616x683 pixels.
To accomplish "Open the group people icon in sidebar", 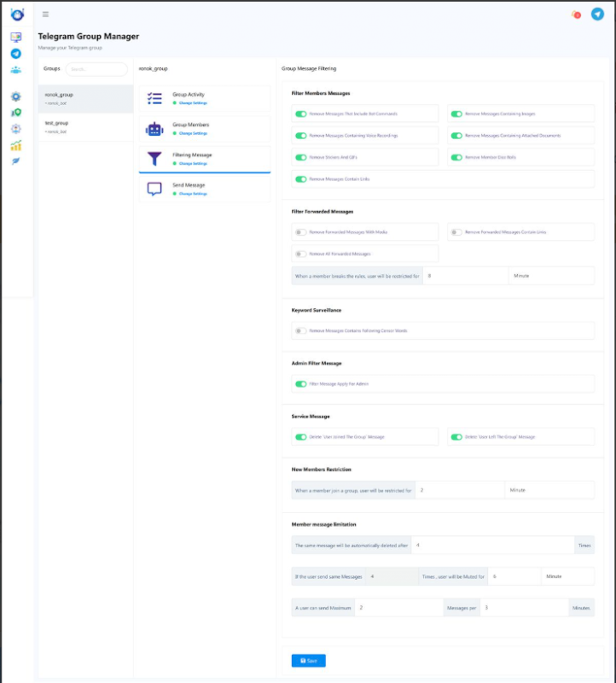I will (x=16, y=70).
